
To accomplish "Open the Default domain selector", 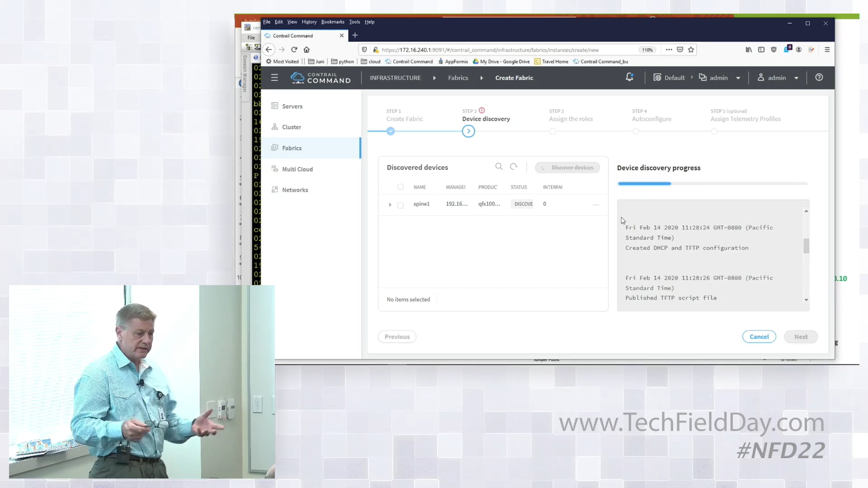I will pyautogui.click(x=669, y=78).
